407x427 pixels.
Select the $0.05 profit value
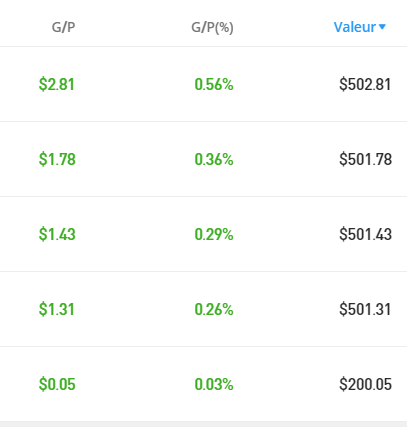point(57,384)
